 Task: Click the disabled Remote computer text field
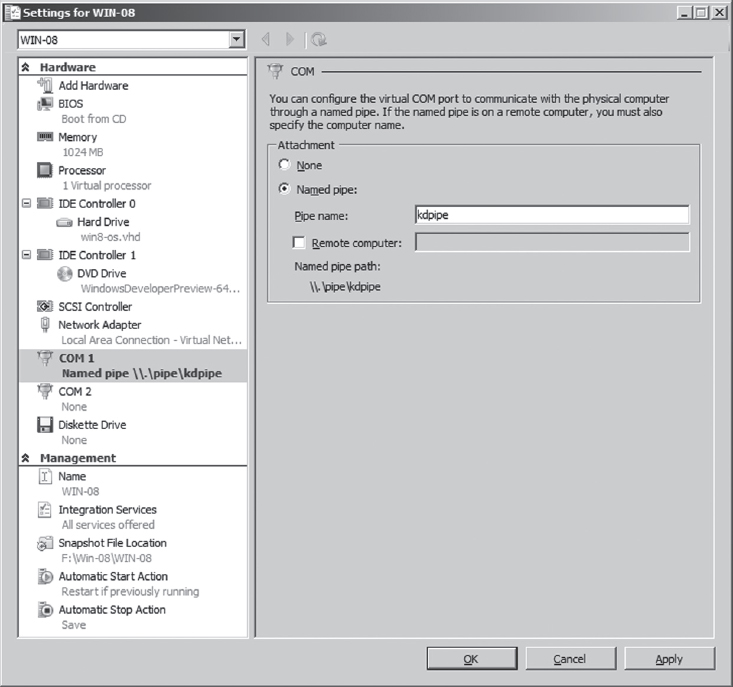coord(552,242)
